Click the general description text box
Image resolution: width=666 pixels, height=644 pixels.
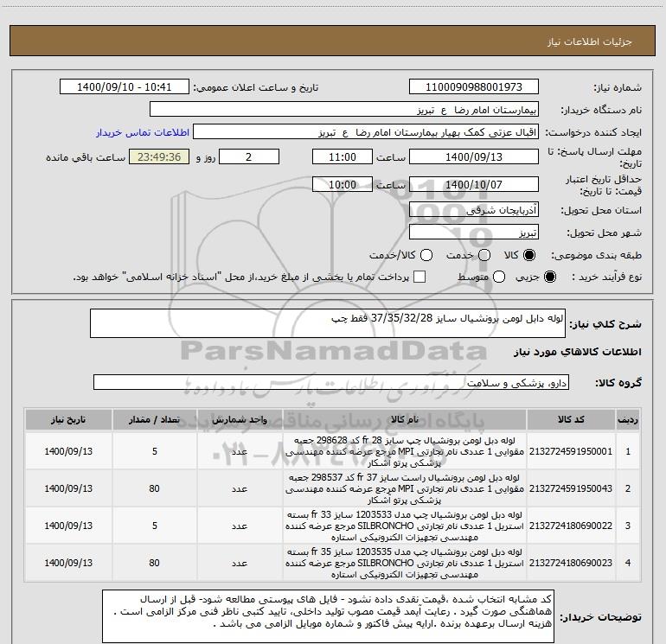pyautogui.click(x=328, y=323)
